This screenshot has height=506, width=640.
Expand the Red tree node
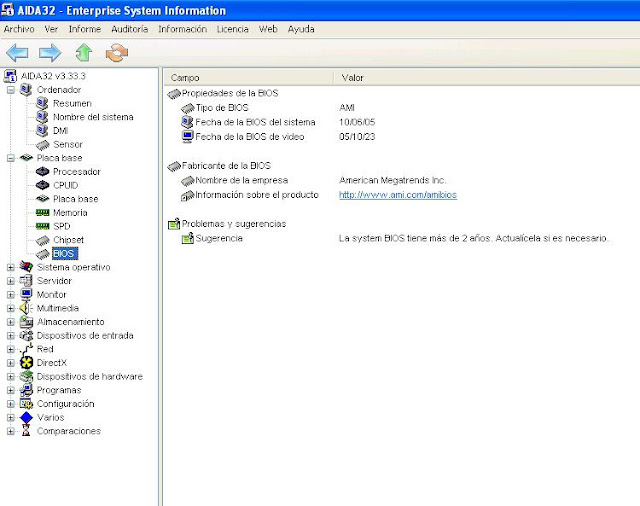(x=11, y=349)
